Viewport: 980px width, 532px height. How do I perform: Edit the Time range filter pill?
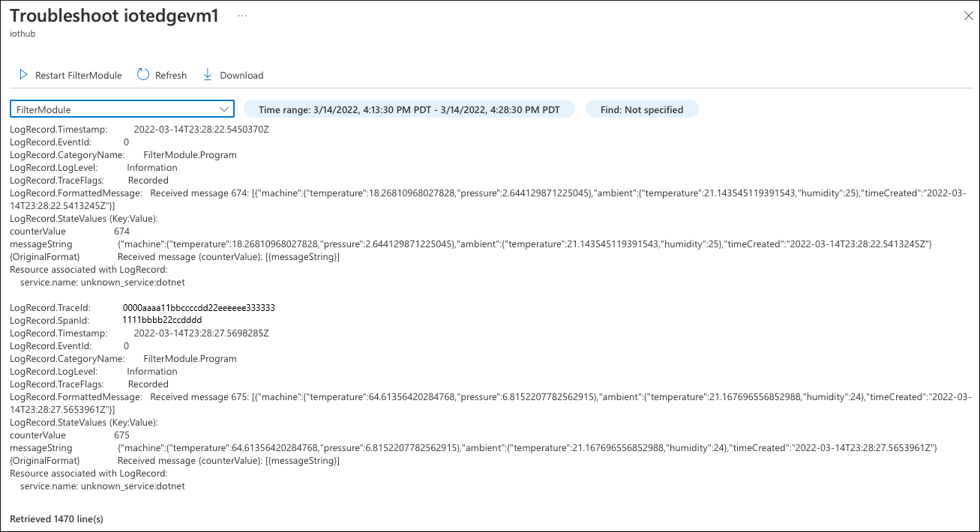tap(409, 109)
